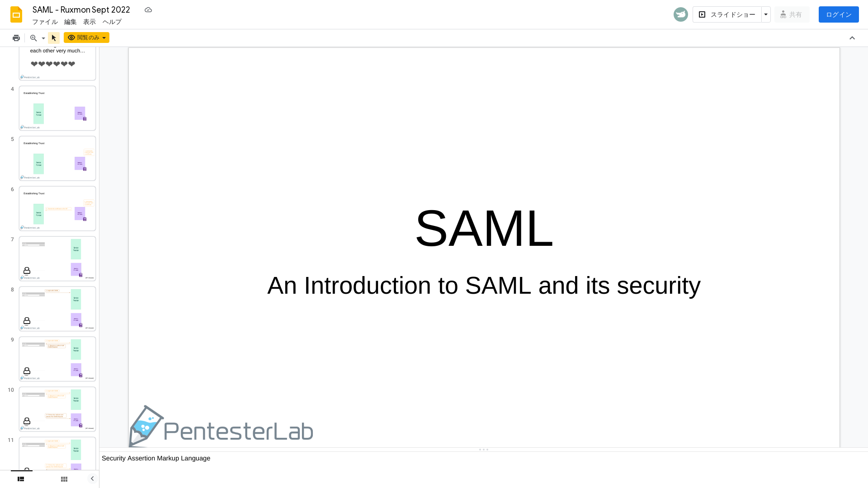
Task: Open the 表示 menu
Action: [89, 22]
